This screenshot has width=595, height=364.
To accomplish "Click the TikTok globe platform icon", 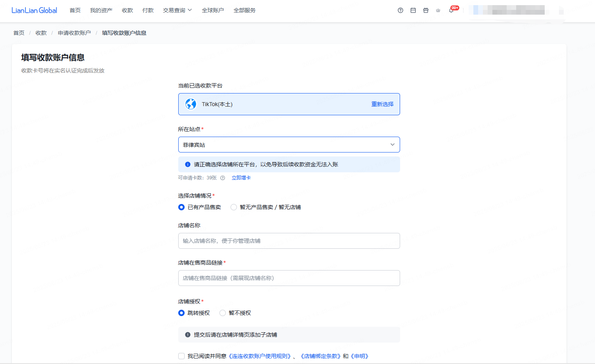I will [191, 104].
